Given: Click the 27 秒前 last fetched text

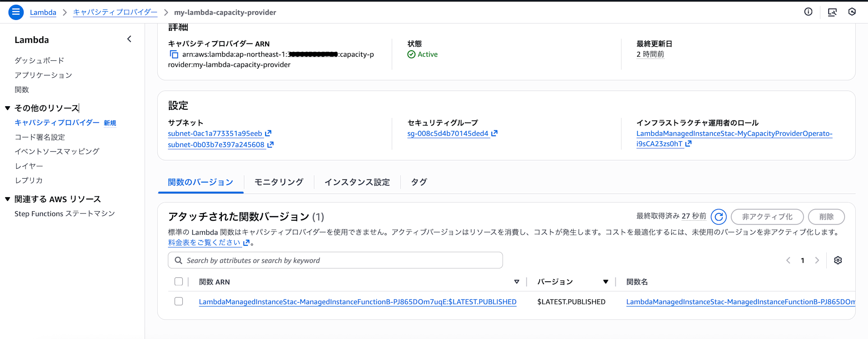Looking at the screenshot, I should [694, 216].
